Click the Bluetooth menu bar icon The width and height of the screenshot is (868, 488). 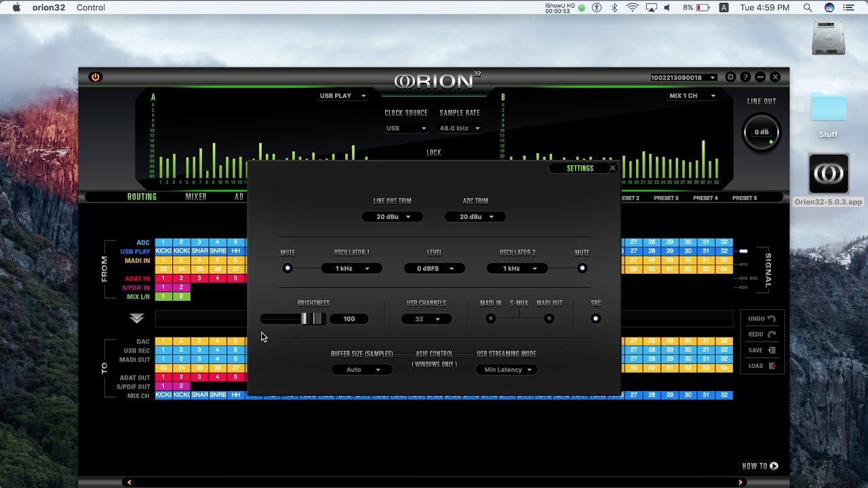coord(615,7)
